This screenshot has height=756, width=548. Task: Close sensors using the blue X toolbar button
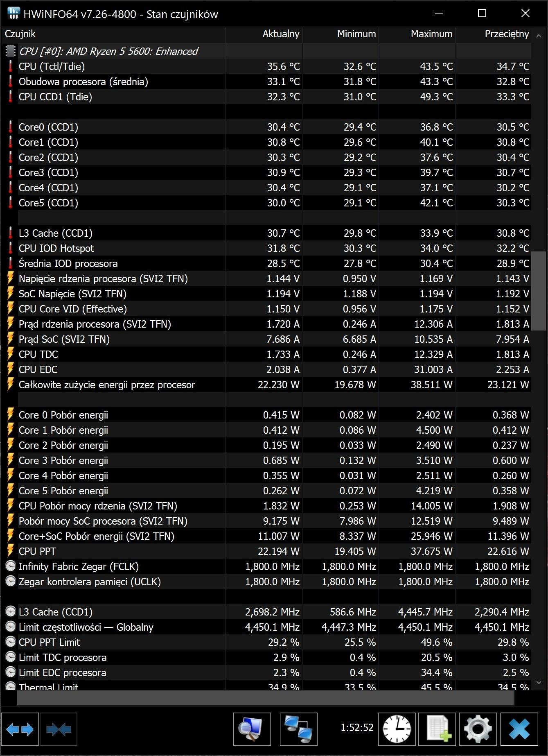tap(519, 729)
